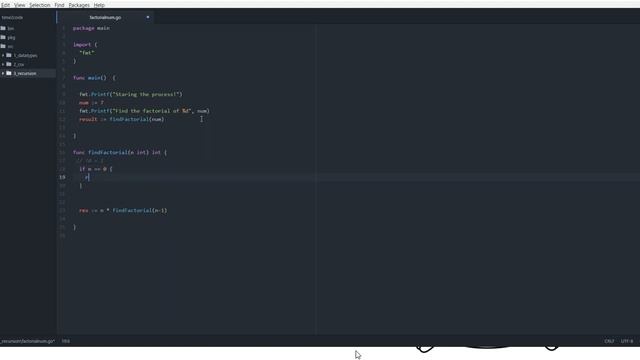
Task: Click the 'result := findFactorial(num)' line
Action: click(122, 119)
